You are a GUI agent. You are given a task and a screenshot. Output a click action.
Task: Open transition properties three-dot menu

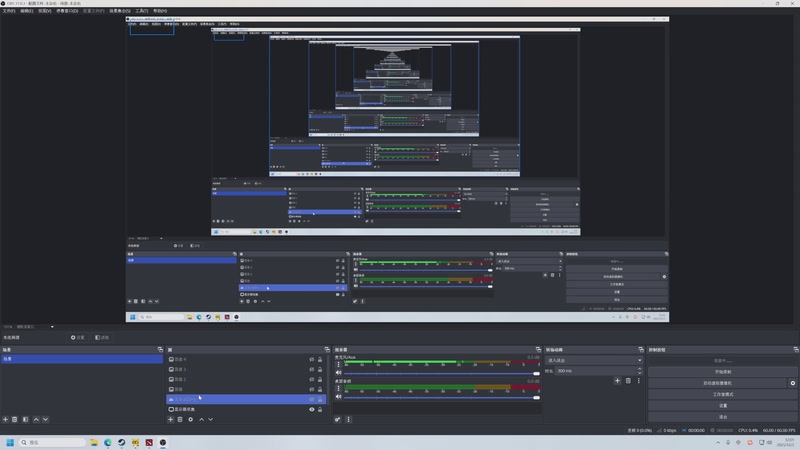click(638, 381)
